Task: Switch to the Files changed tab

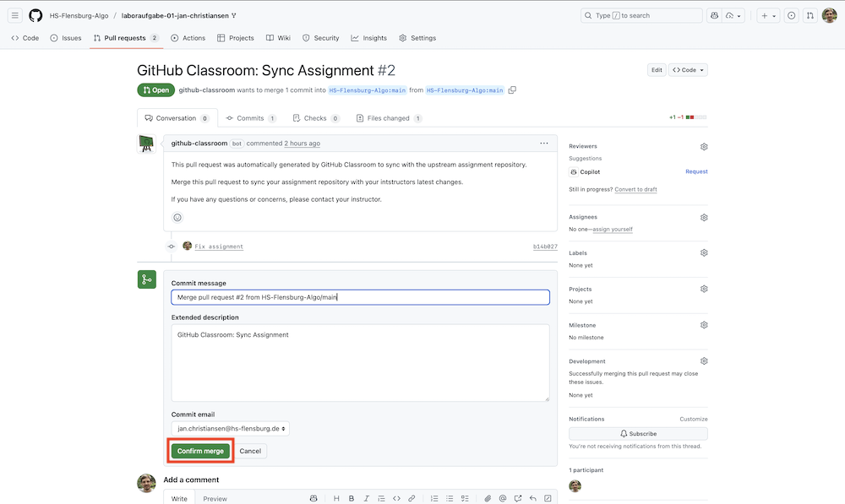Action: tap(389, 118)
